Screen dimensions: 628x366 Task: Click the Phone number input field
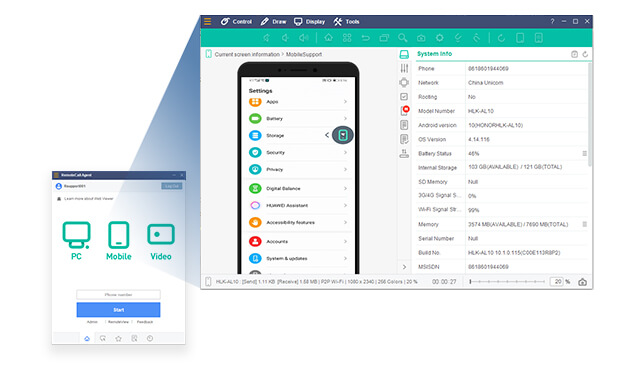pos(119,295)
